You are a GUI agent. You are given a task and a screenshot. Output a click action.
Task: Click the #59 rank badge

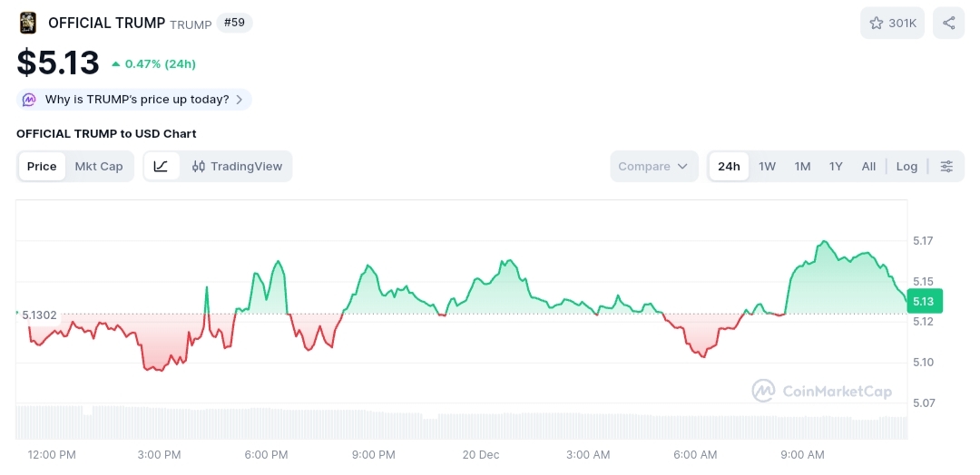tap(234, 23)
